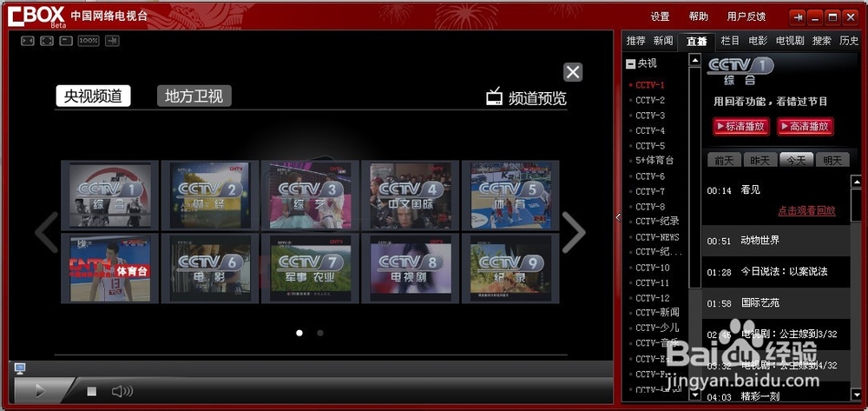Screen dimensions: 868x411
Task: Click the small monitor icon above player bar
Action: point(20,368)
